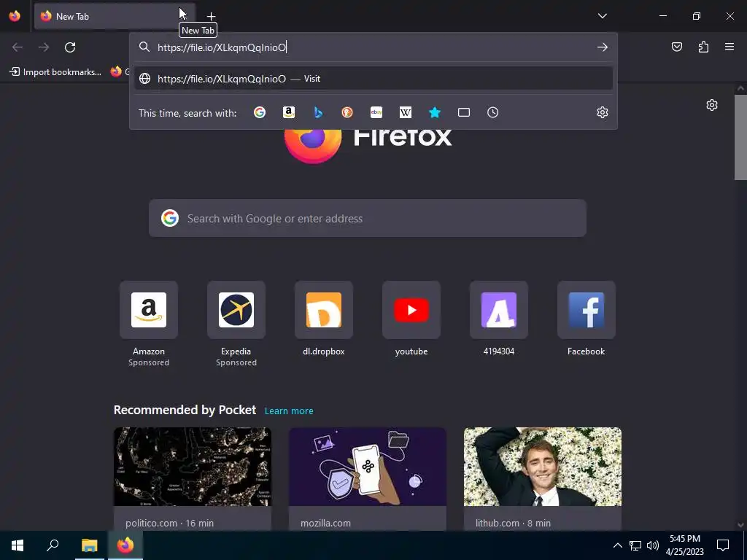Image resolution: width=747 pixels, height=560 pixels.
Task: Search this time with DuckDuckGo
Action: [347, 112]
